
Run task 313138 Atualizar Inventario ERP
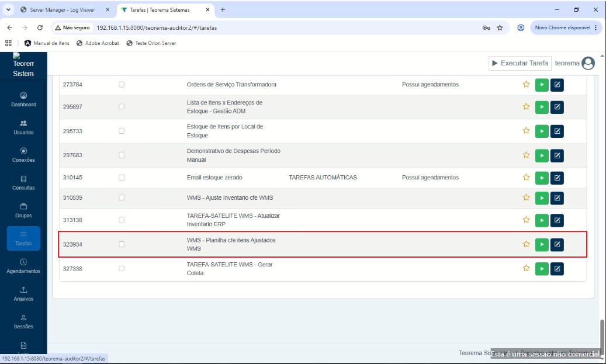point(542,220)
